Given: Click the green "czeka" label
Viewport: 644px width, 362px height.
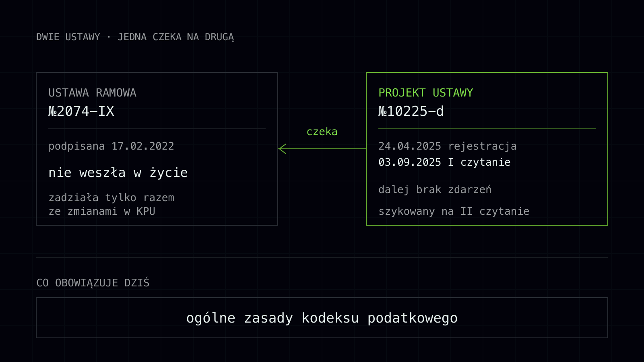Looking at the screenshot, I should [322, 132].
